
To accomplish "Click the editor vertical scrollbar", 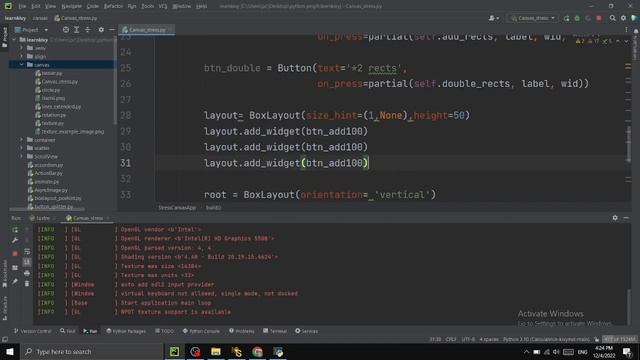I will [x=629, y=144].
